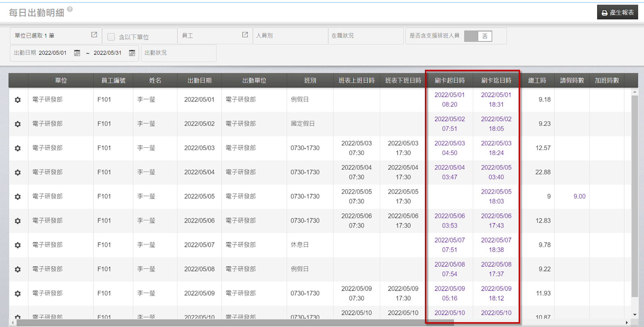The height and width of the screenshot is (327, 644).
Task: Open the 9.00 leave hours link
Action: point(579,197)
